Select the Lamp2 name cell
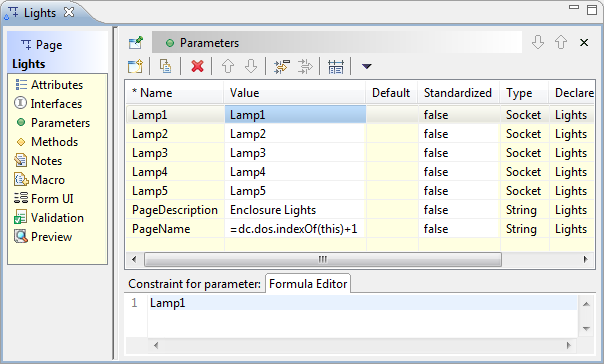 point(175,134)
